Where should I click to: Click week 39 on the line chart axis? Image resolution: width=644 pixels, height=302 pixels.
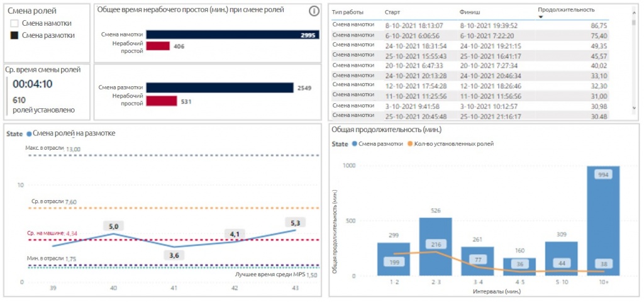pyautogui.click(x=53, y=288)
